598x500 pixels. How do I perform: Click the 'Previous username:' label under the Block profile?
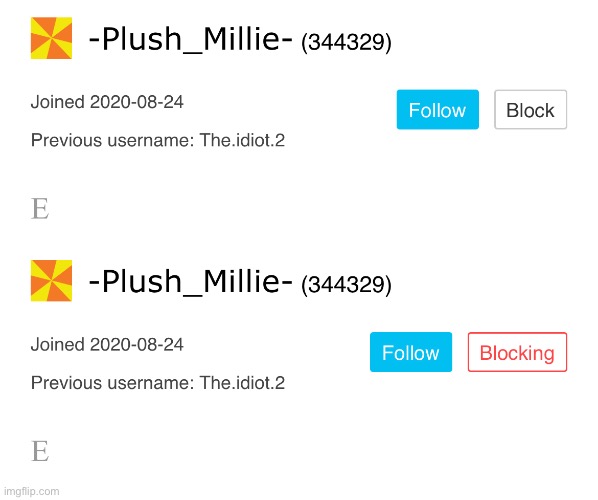coord(113,140)
